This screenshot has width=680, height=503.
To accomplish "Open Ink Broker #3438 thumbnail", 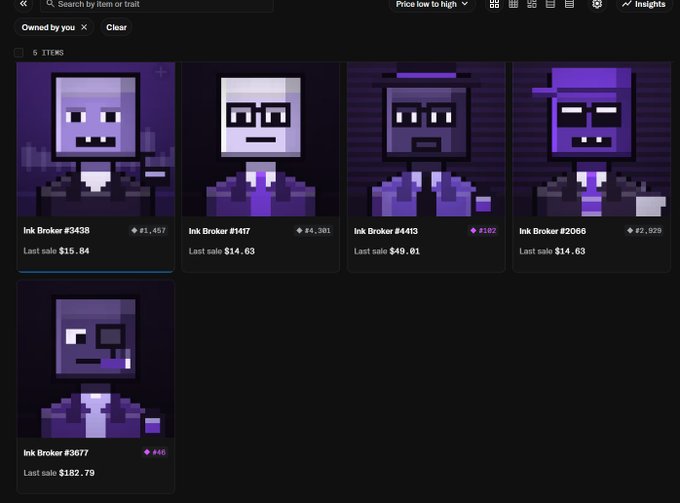I will (x=96, y=139).
